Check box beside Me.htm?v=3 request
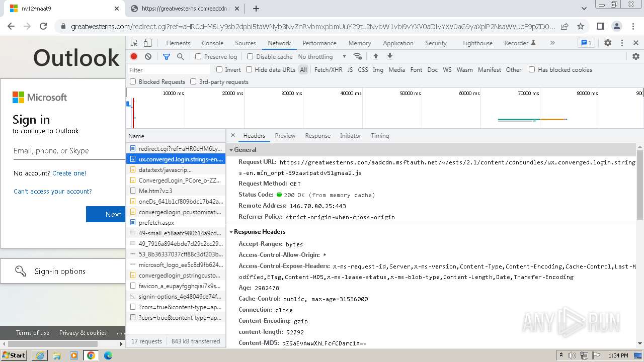644x362 pixels. 133,191
